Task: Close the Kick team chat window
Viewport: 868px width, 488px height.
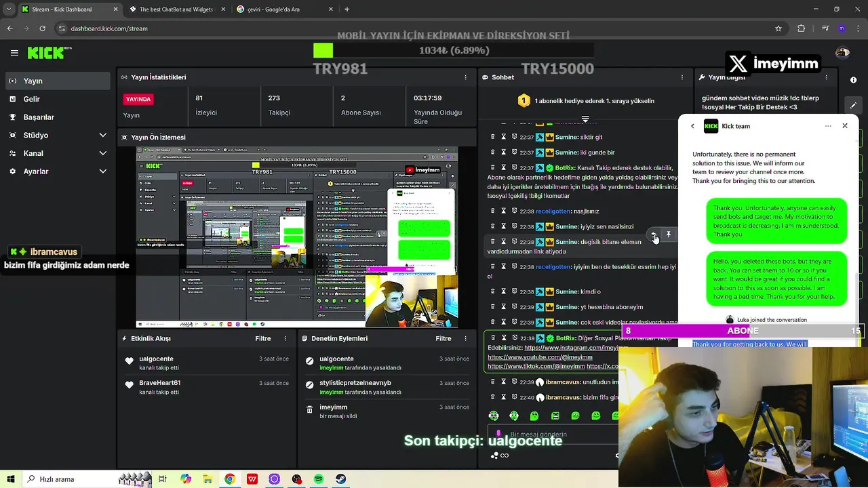Action: pyautogui.click(x=845, y=125)
